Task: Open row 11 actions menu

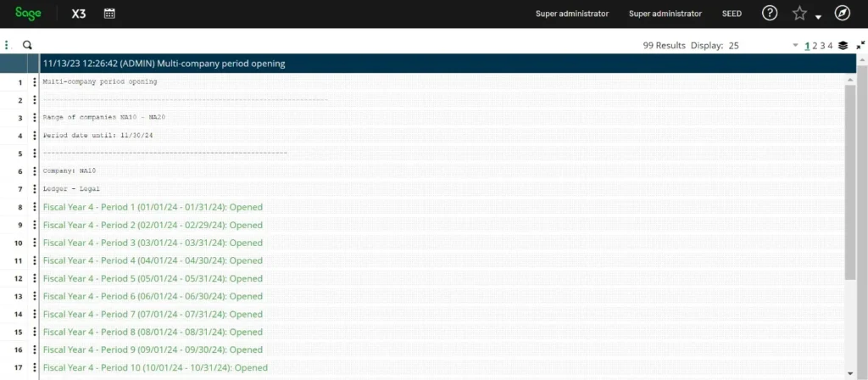Action: (x=34, y=260)
